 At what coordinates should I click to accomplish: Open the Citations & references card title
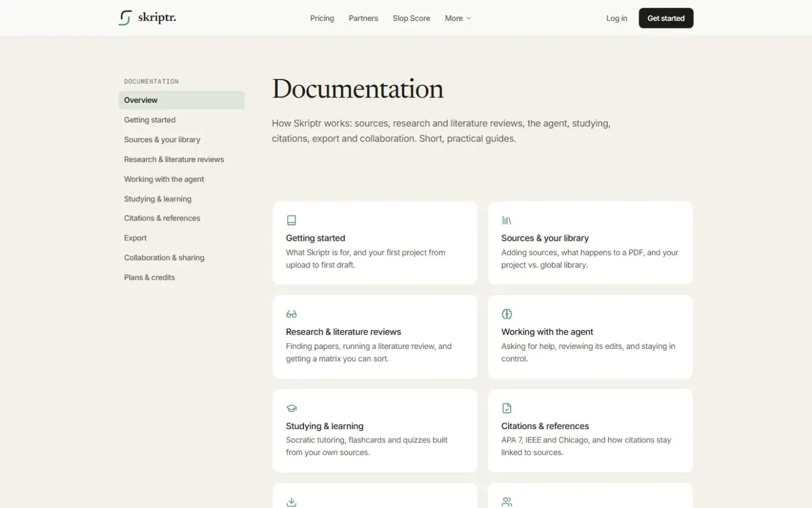545,426
